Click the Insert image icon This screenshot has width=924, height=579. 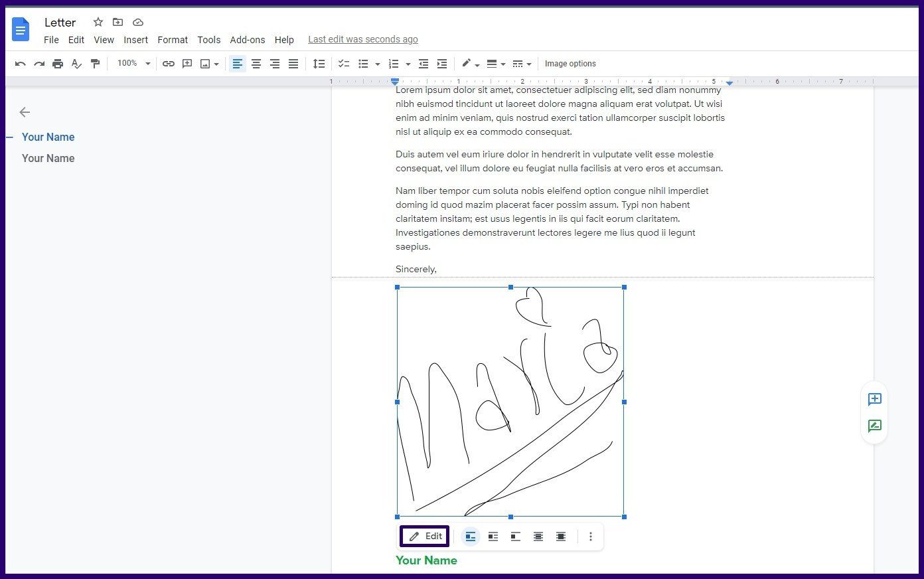pos(205,64)
